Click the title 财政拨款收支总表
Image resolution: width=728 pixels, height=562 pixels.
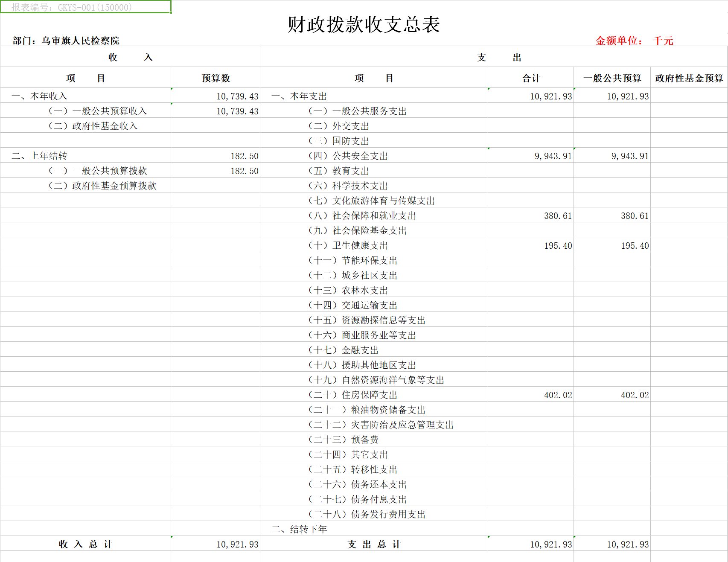[x=364, y=24]
